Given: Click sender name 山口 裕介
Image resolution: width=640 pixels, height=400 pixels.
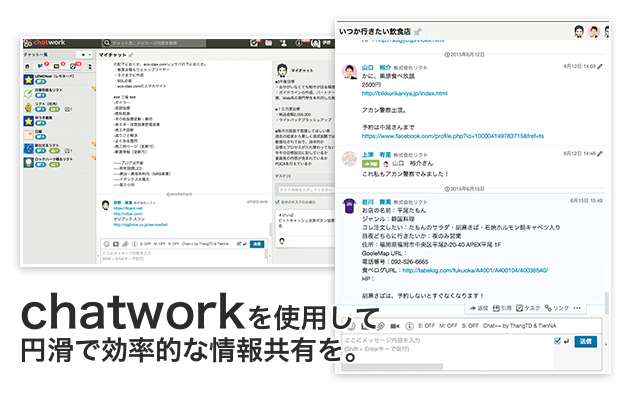Looking at the screenshot, I should [x=376, y=67].
